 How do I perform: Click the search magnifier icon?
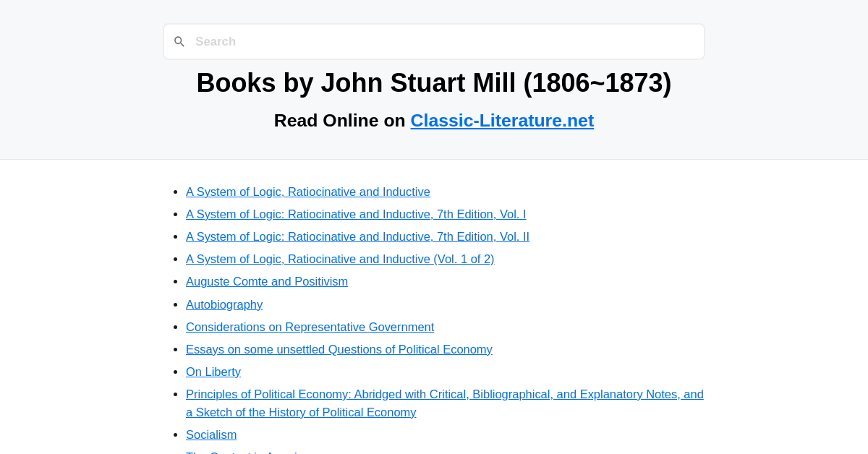point(179,41)
